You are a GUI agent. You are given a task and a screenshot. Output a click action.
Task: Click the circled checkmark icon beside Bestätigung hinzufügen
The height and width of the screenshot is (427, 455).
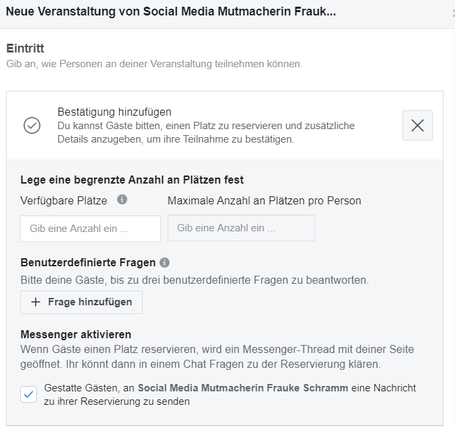pos(32,126)
